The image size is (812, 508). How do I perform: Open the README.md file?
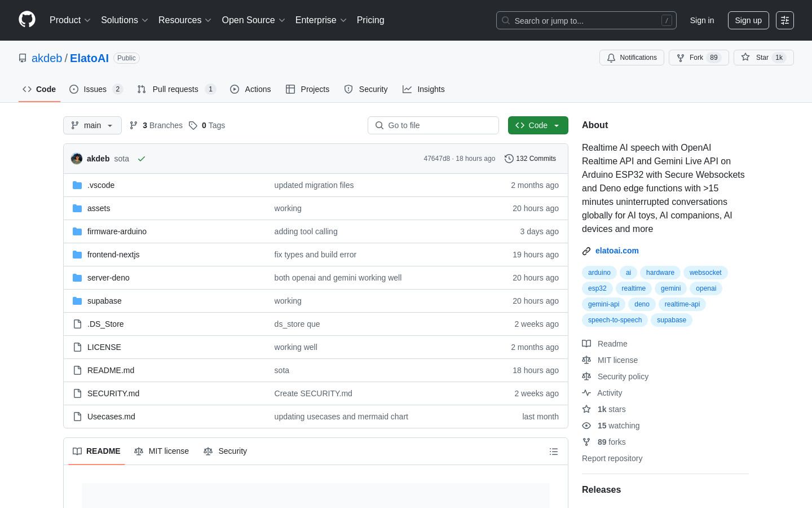click(x=111, y=370)
